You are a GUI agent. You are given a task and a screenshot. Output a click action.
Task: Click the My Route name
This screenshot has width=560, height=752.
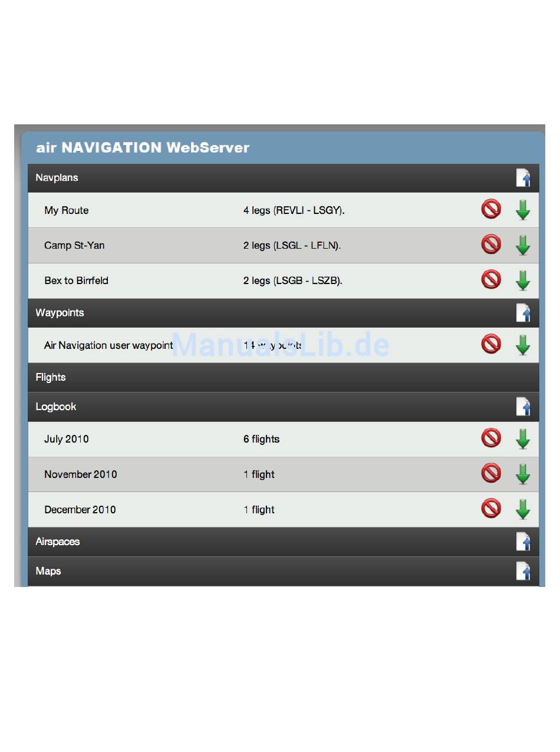[x=66, y=210]
